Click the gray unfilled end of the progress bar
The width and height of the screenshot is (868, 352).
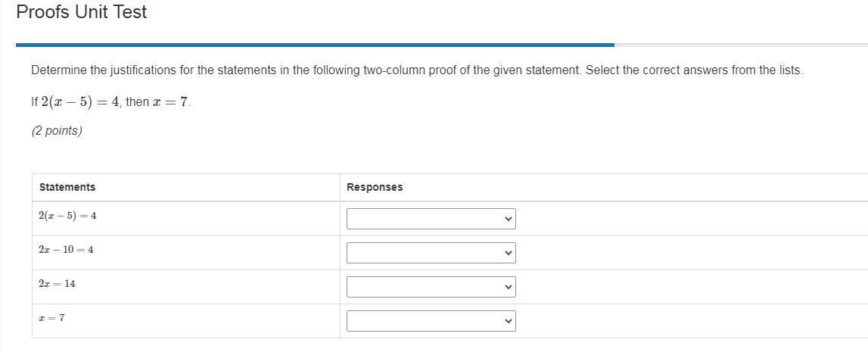tap(740, 45)
